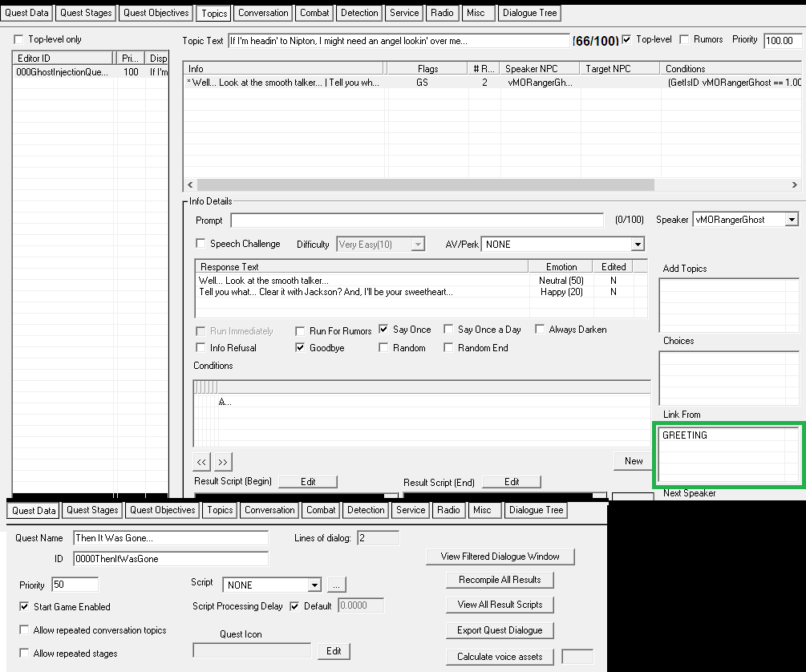Check Allow repeated conversation topics
The image size is (806, 672).
[24, 629]
